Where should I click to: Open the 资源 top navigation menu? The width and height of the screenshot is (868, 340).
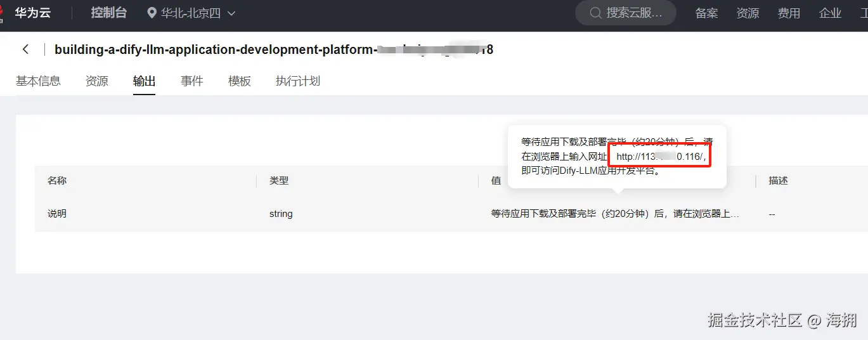tap(748, 13)
